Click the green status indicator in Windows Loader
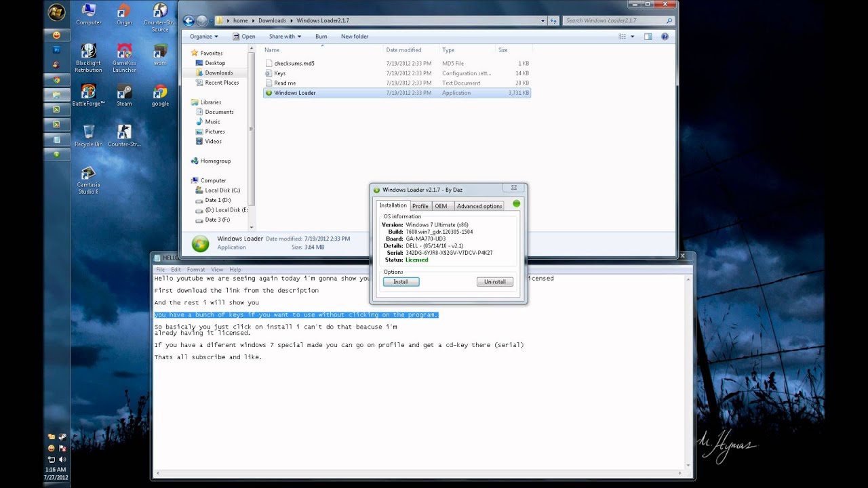 (517, 203)
